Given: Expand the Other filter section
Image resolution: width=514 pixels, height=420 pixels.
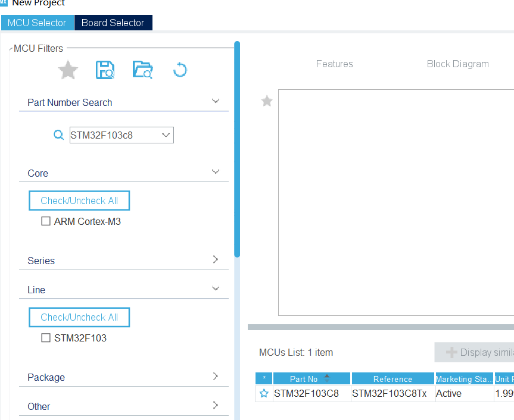Looking at the screenshot, I should (x=216, y=405).
